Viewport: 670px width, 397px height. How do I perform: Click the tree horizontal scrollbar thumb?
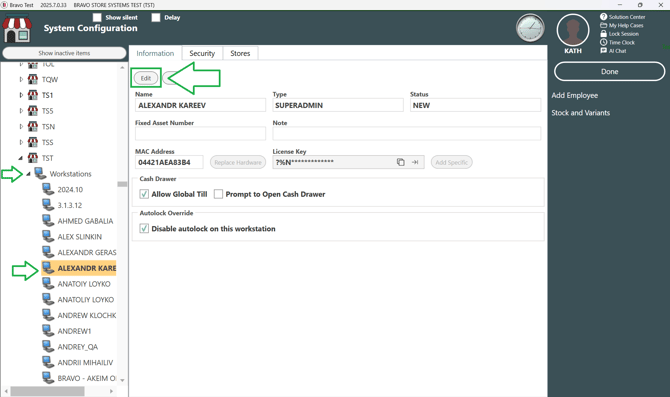tap(47, 391)
